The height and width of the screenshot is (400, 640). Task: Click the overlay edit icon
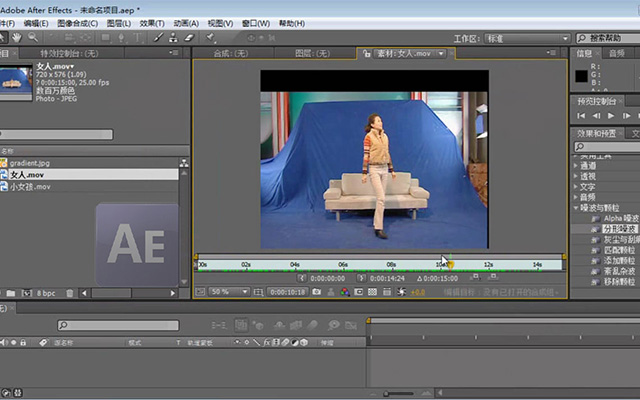point(493,277)
